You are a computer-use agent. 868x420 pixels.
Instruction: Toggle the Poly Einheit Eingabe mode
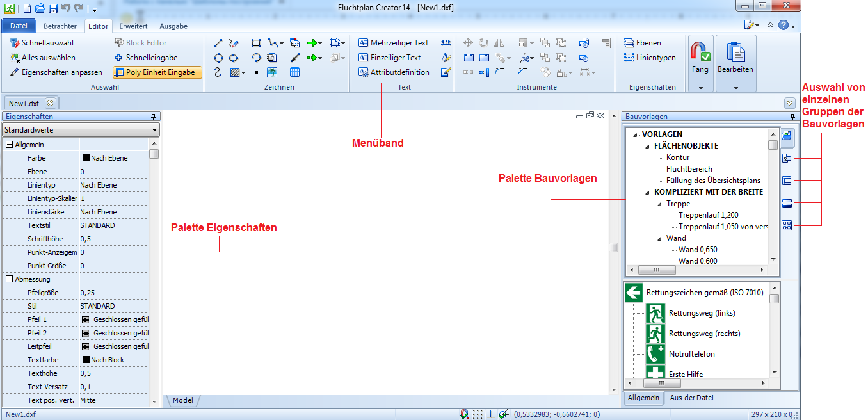[157, 72]
